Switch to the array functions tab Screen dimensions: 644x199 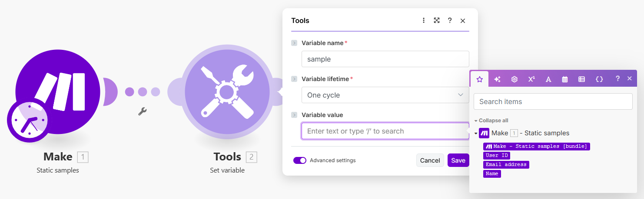582,79
